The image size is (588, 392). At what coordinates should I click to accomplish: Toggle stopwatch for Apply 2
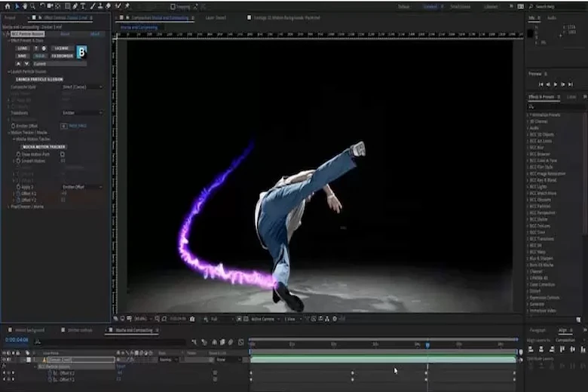click(x=18, y=187)
